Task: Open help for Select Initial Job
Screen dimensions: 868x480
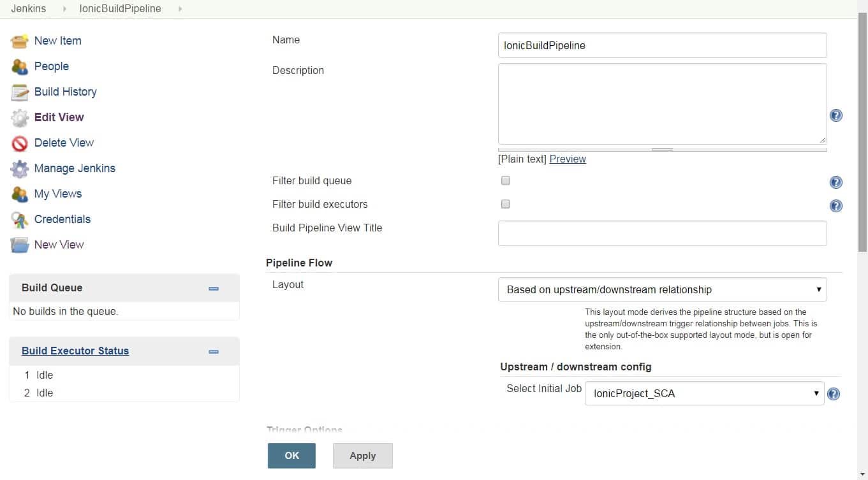Action: 833,394
